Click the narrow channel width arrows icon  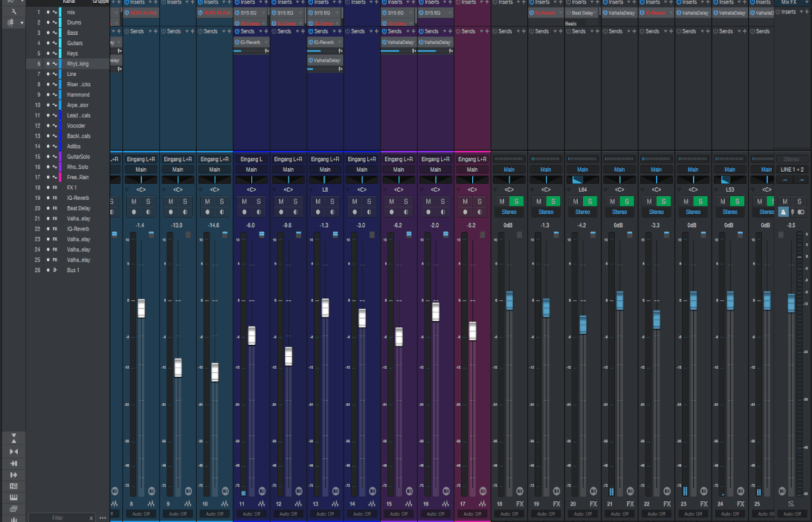(x=14, y=452)
